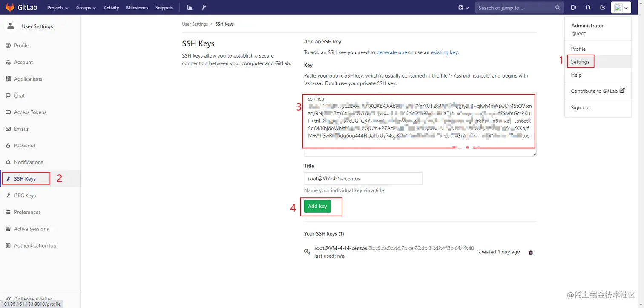
Task: Click the GPG Keys key icon
Action: [8, 196]
